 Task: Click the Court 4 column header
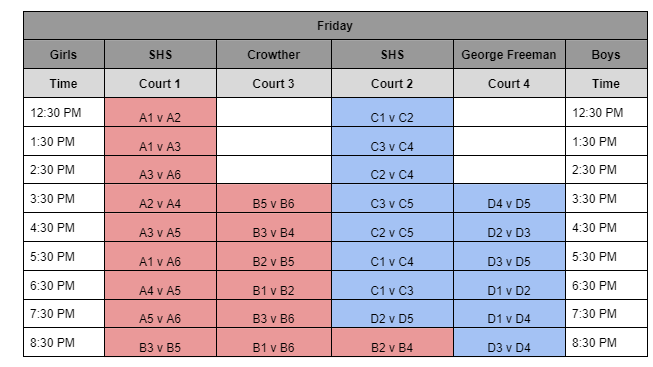(x=509, y=83)
